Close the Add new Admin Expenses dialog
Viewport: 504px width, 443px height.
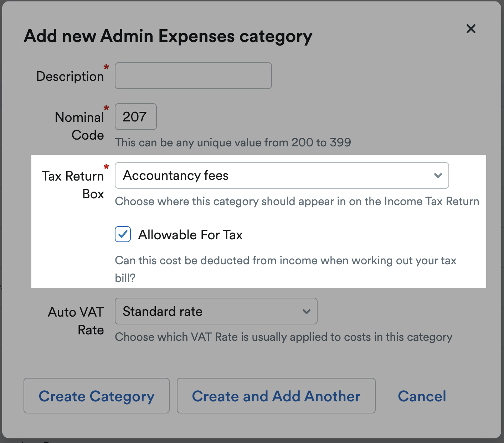(471, 28)
